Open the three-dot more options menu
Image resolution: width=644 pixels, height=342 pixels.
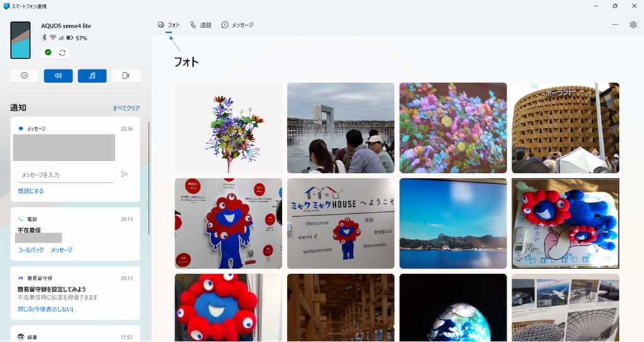615,25
